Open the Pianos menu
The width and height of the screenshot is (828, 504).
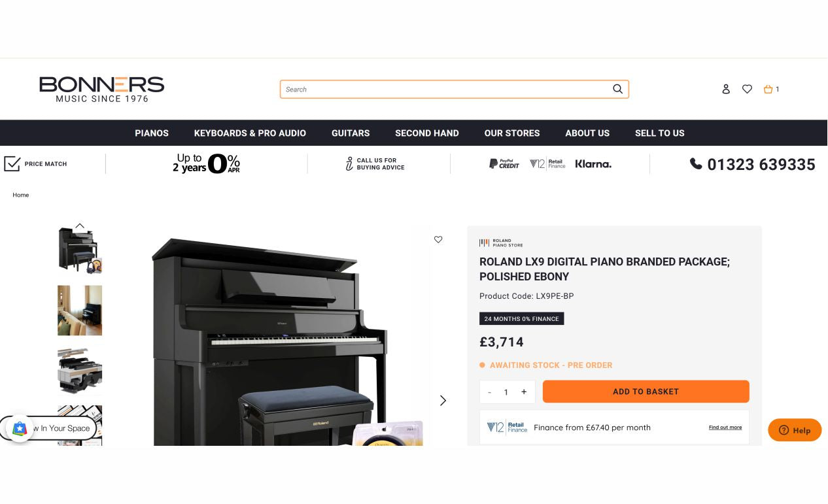point(152,133)
